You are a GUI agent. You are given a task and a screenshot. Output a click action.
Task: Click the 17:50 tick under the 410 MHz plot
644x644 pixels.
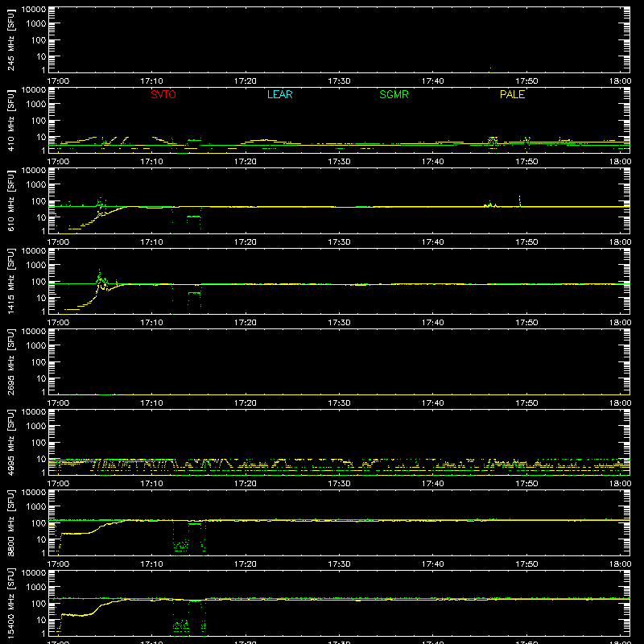[526, 162]
